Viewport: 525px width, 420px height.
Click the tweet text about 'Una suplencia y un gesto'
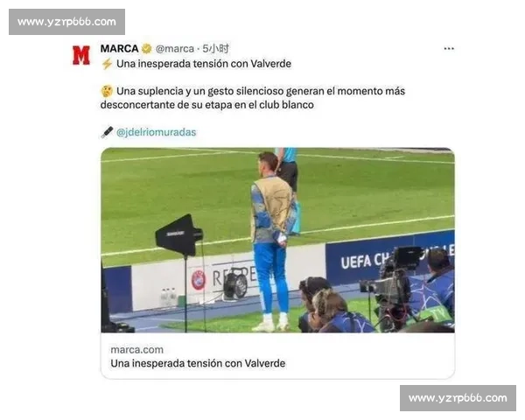[253, 98]
